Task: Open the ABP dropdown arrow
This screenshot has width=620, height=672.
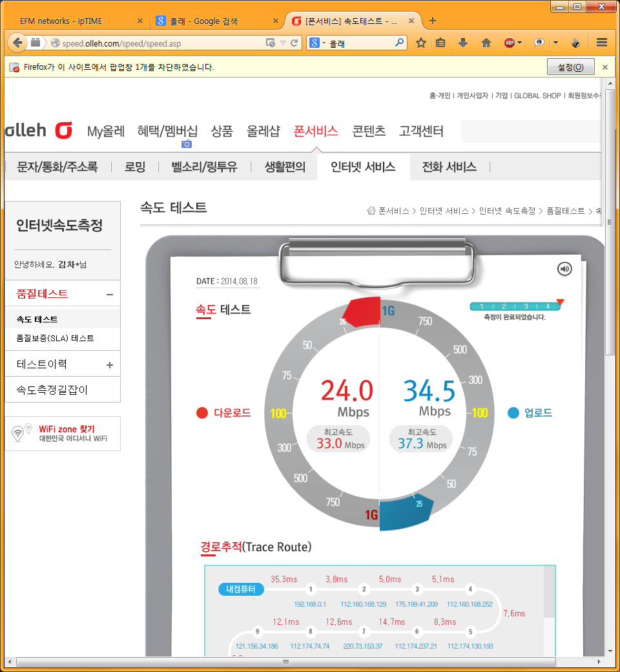Action: tap(520, 43)
